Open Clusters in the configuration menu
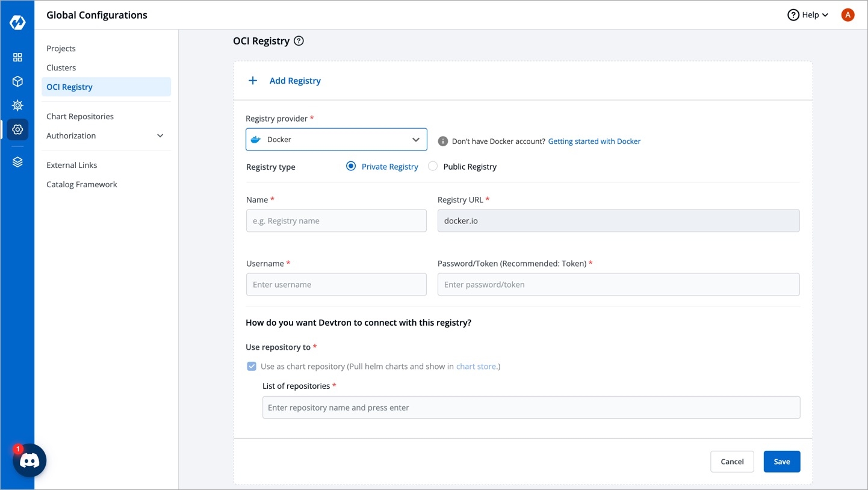Image resolution: width=868 pixels, height=490 pixels. (x=61, y=67)
